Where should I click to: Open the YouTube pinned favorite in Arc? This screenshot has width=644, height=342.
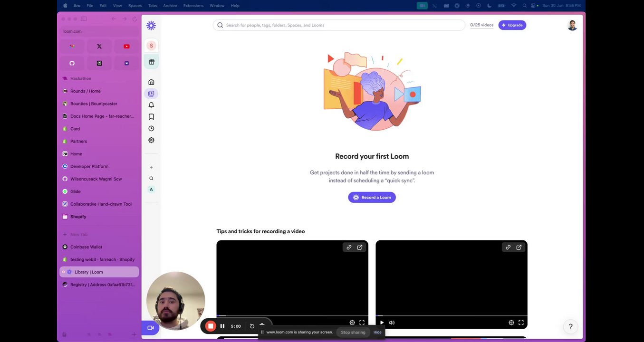[126, 46]
